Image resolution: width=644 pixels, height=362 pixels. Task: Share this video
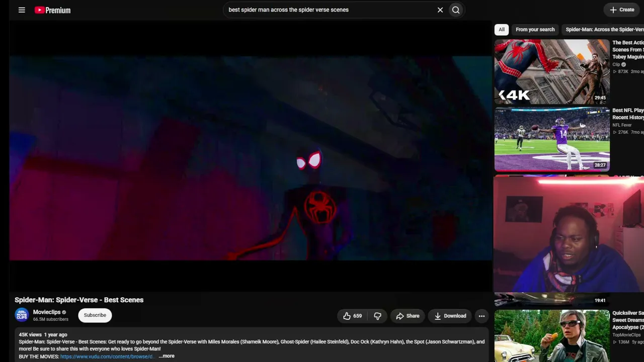tap(408, 316)
